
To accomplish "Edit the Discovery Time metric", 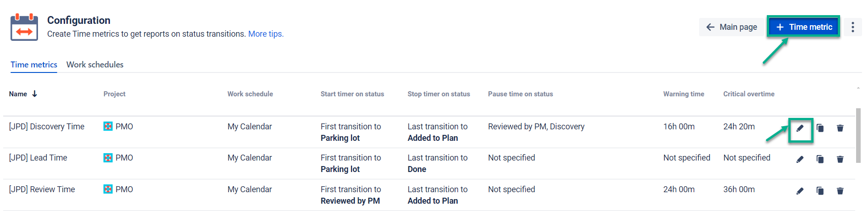I will coord(800,128).
